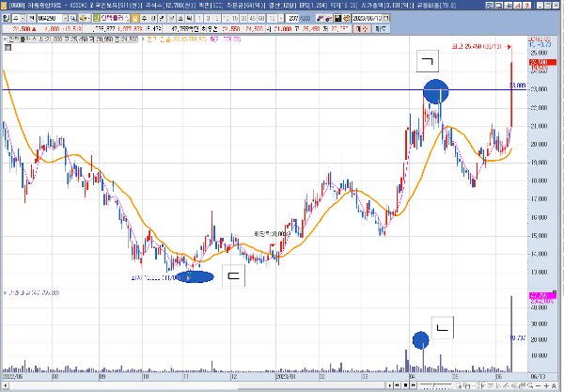Choose the 10 interval button
Viewport: 564px width, 392px height.
[x=226, y=18]
